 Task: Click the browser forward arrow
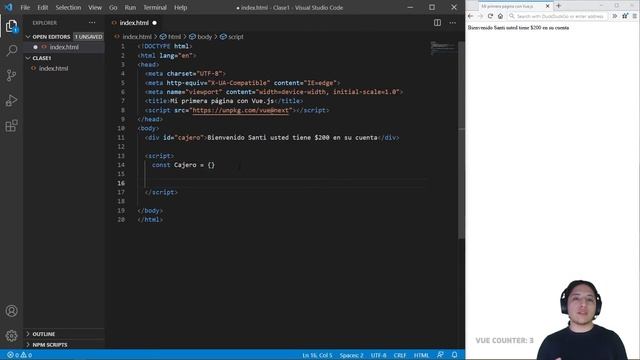[480, 16]
